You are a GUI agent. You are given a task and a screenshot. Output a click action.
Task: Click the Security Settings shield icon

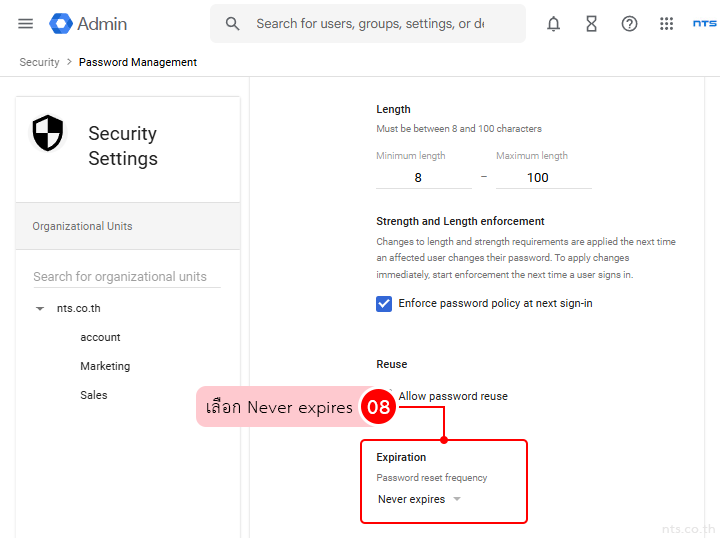tap(48, 133)
